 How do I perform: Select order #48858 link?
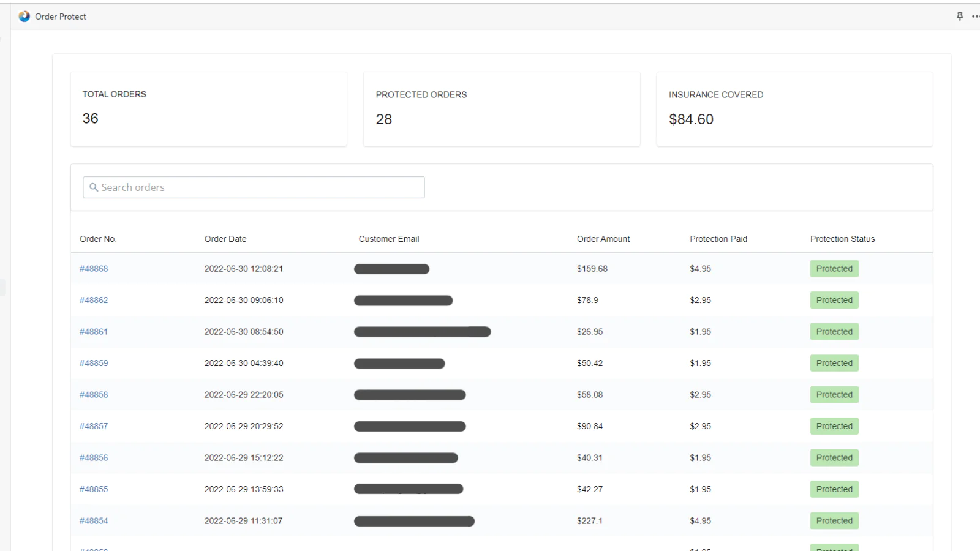click(94, 395)
